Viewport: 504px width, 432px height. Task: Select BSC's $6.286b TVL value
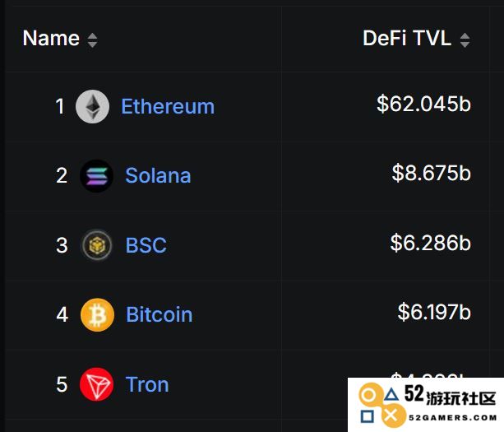[x=431, y=243]
